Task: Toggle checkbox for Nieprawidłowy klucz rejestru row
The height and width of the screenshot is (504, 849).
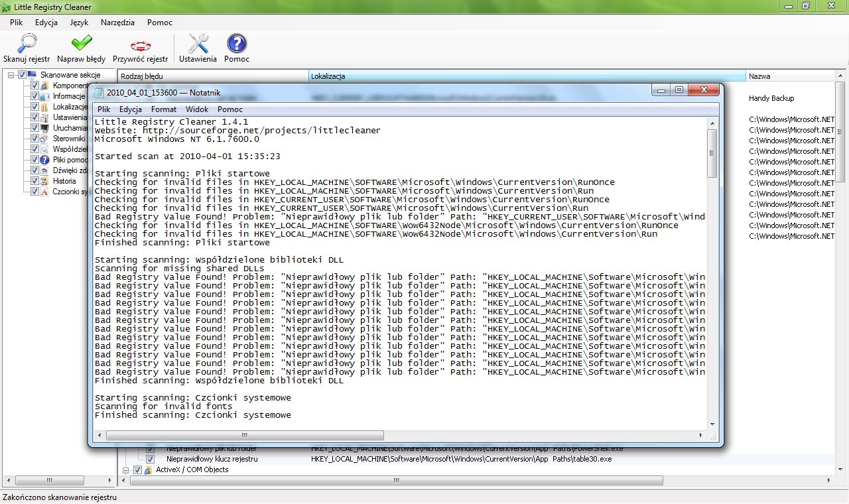Action: pos(150,459)
